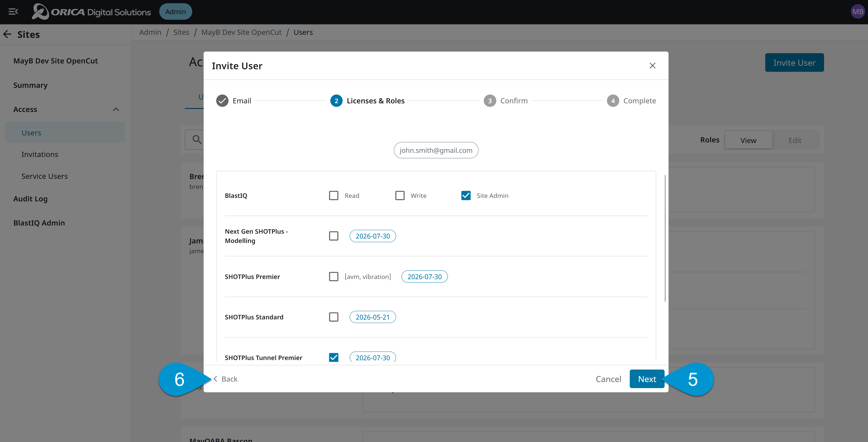Open MayB Dev Site OpenCut breadcrumb

[241, 32]
